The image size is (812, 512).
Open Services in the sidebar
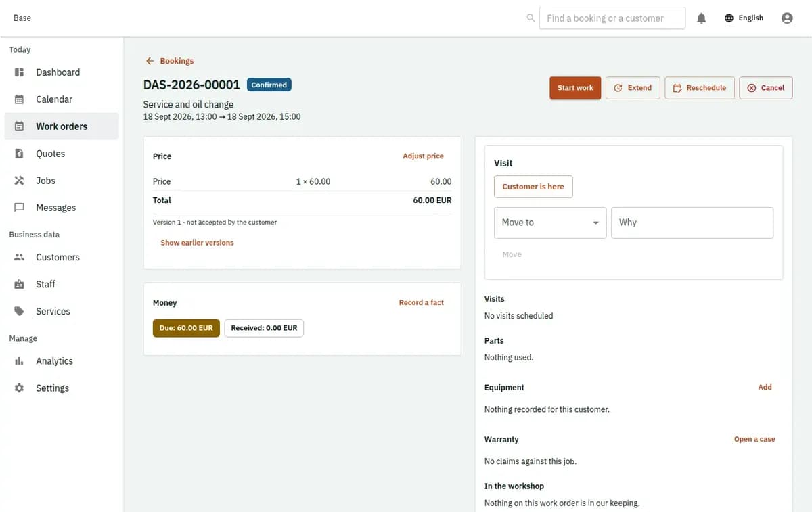(62, 312)
